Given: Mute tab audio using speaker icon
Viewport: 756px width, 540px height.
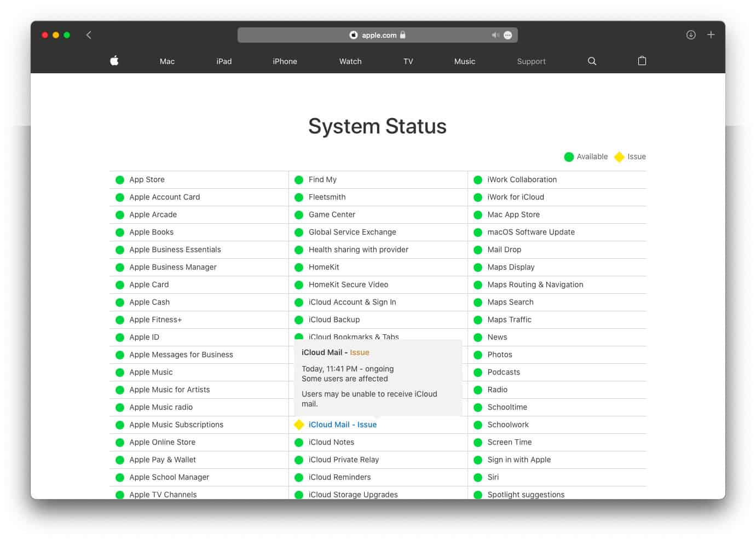Looking at the screenshot, I should click(495, 35).
